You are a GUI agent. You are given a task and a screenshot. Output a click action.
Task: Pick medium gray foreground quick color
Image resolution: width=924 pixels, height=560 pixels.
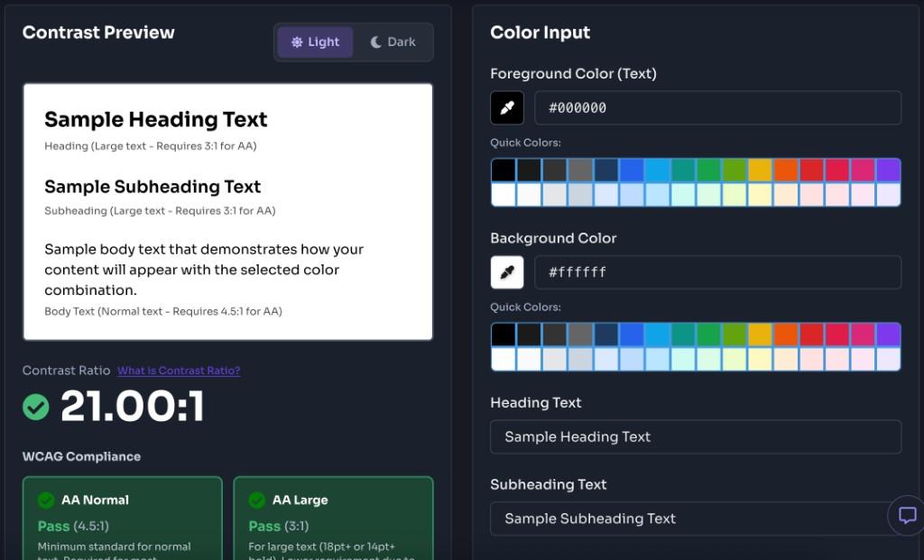point(580,170)
